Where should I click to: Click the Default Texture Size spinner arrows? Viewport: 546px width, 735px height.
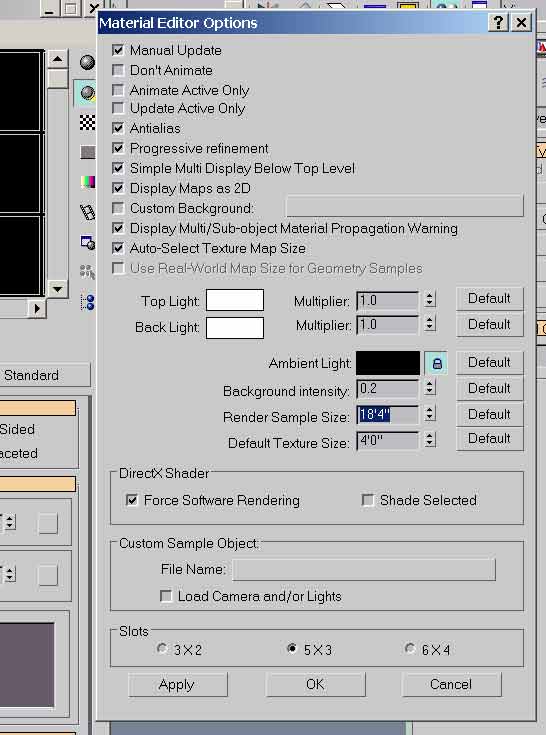coord(430,440)
